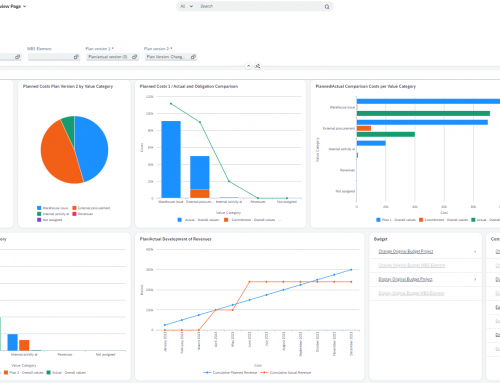Click Change Original Budget WBS-Element link
This screenshot has width=500, height=383.
[412, 265]
